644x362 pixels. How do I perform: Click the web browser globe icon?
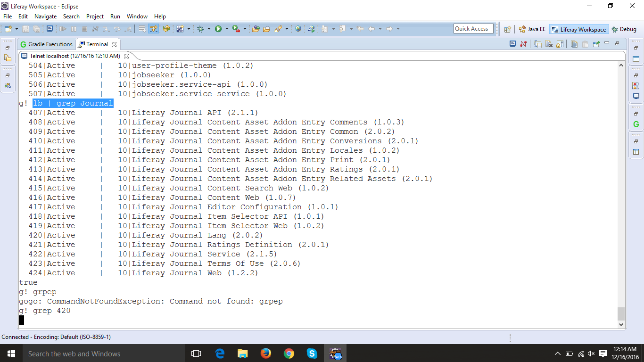298,29
